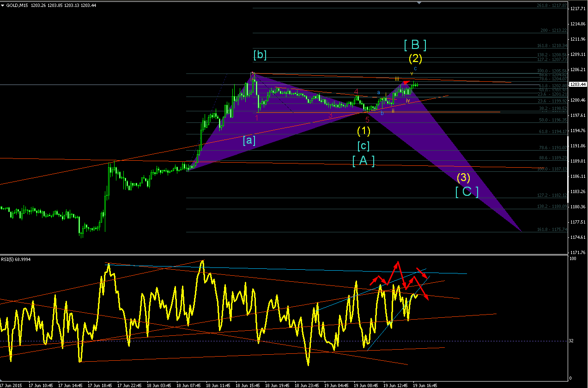This screenshot has width=588, height=388.
Task: Open the chart menu arrow beside GOLD,M15
Action: click(x=3, y=5)
